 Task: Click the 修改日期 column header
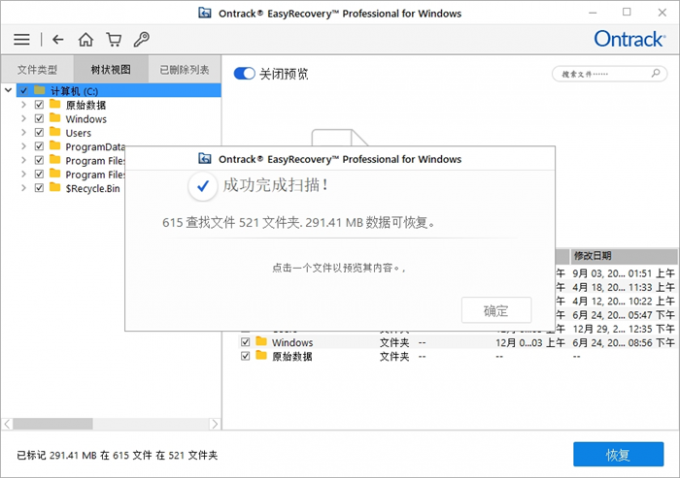point(624,255)
